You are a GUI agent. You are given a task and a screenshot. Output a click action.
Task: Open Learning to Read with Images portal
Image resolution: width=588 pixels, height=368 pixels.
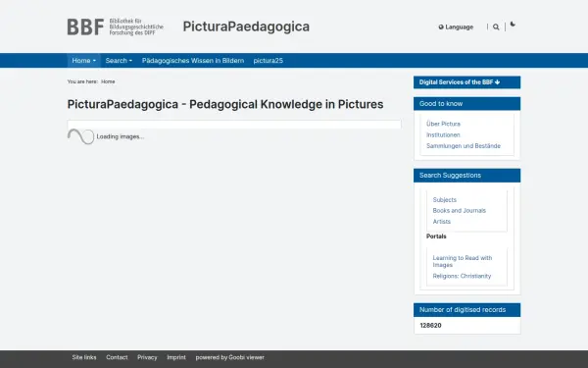click(x=462, y=261)
